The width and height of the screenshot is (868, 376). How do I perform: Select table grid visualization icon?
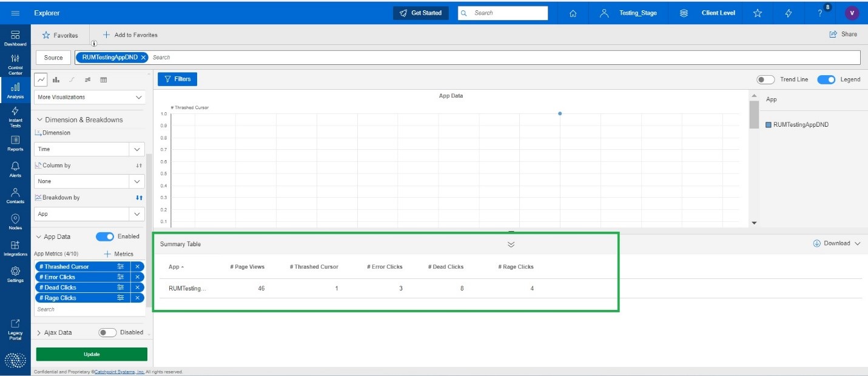click(104, 79)
